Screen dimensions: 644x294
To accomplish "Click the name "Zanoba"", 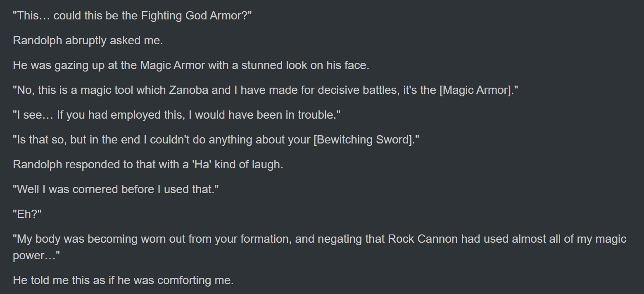I will pyautogui.click(x=189, y=90).
